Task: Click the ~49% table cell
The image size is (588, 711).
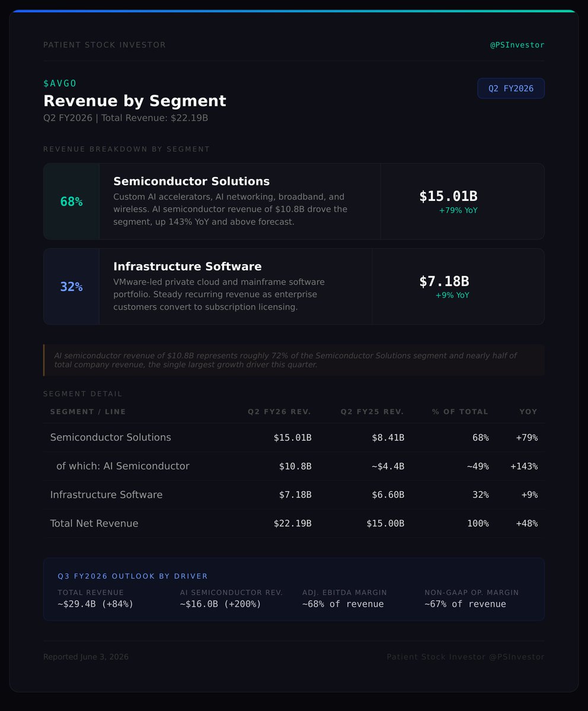Action: point(478,466)
